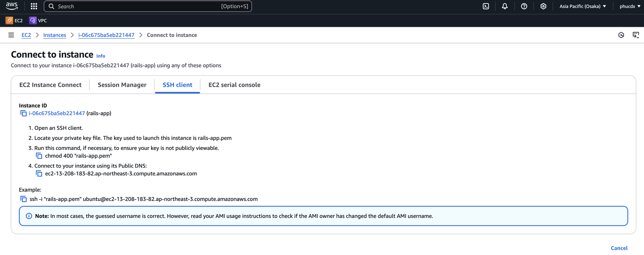Focus the top Search field

point(148,6)
